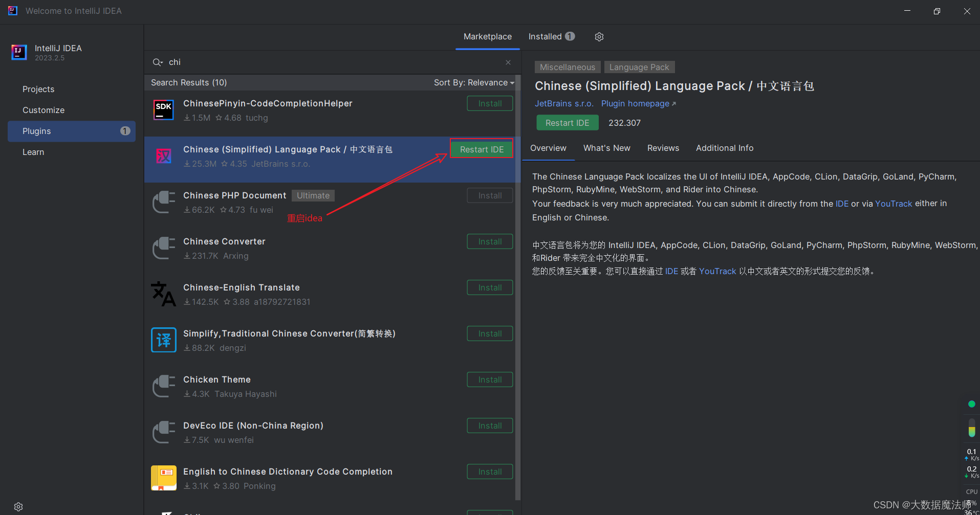Viewport: 980px width, 515px height.
Task: Click the Ultimate tag on Chinese PHP Document
Action: click(313, 195)
